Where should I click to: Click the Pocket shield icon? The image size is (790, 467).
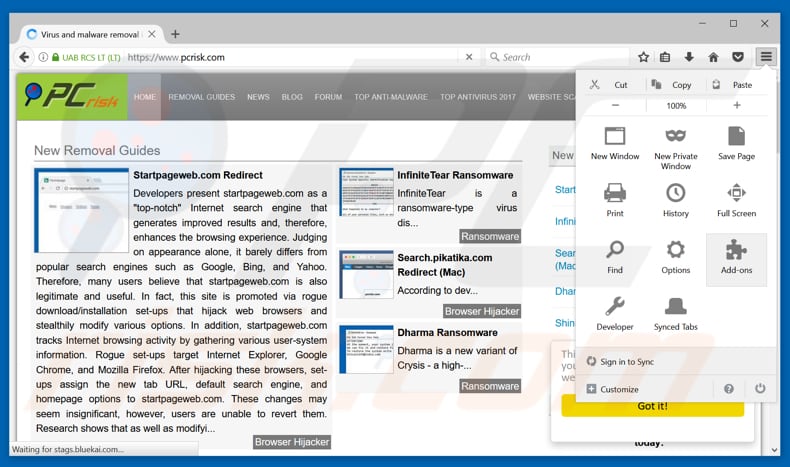[x=738, y=57]
